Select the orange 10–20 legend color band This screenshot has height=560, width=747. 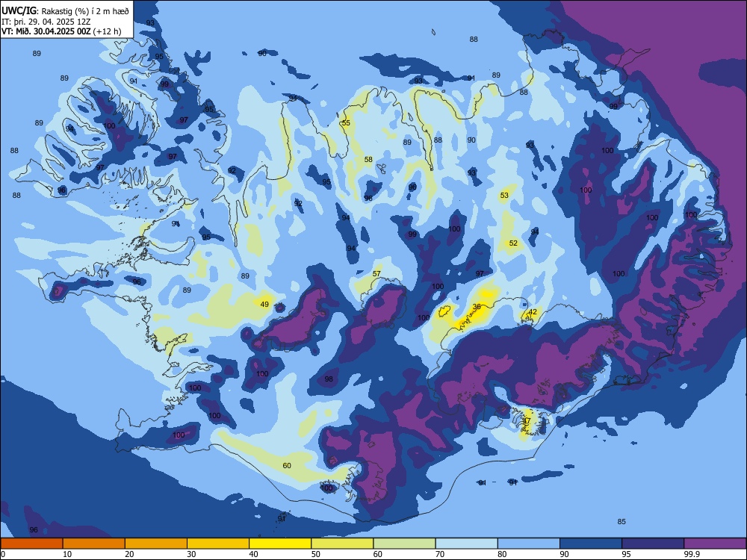pyautogui.click(x=94, y=544)
